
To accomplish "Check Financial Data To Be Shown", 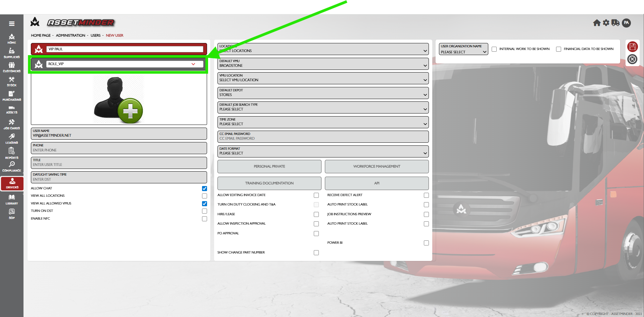I will (x=558, y=49).
